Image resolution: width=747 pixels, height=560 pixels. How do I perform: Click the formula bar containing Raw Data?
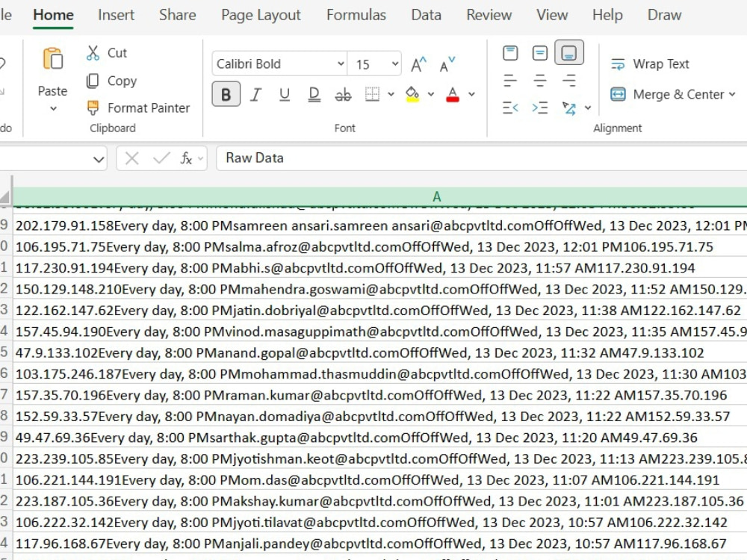coord(481,158)
